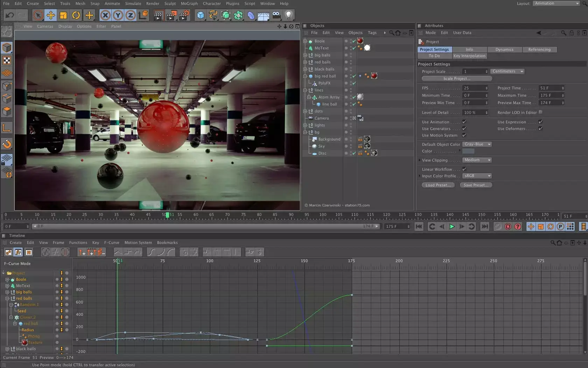588x368 pixels.
Task: Switch to the Dynamics tab
Action: coord(504,49)
